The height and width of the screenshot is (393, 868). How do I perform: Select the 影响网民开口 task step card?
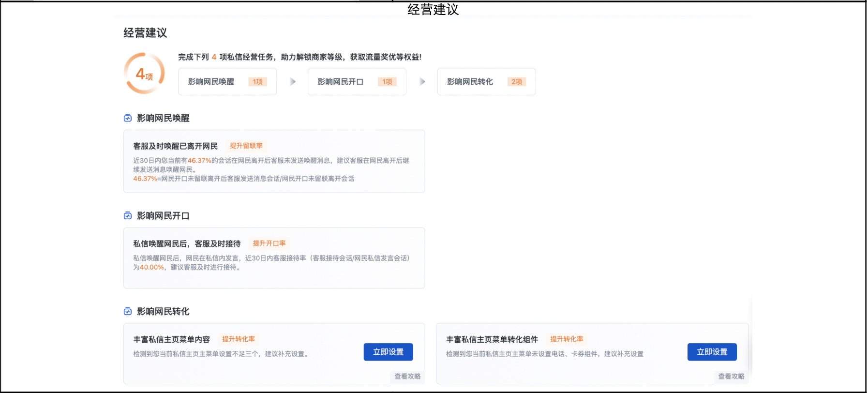point(357,82)
